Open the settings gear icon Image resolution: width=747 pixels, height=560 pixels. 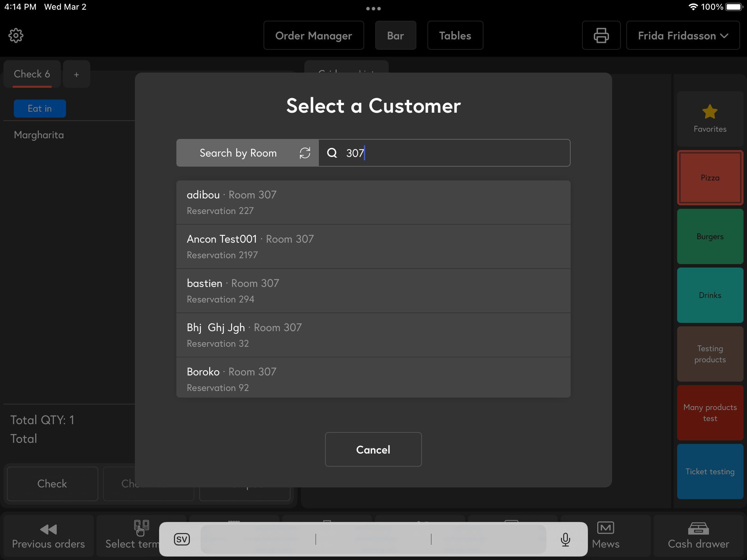pos(16,35)
